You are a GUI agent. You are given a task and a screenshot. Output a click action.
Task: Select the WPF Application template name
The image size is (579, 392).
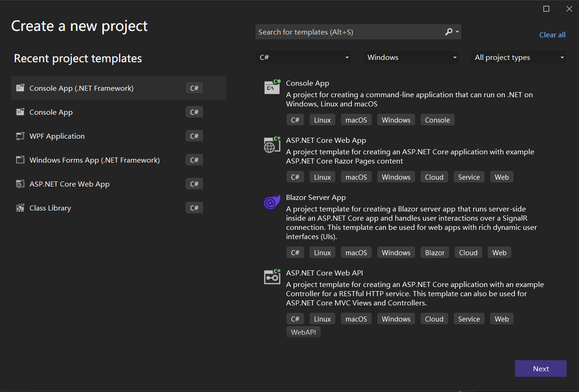[57, 136]
